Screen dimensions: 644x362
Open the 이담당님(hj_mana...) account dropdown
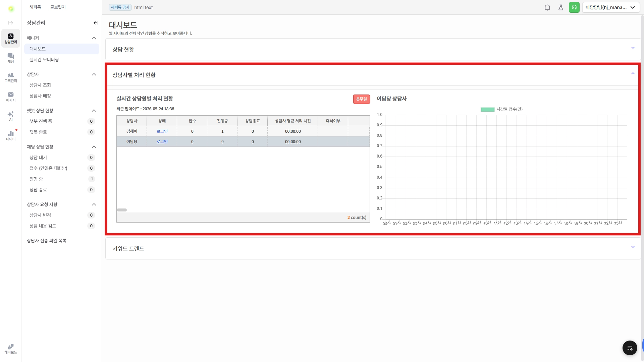tap(611, 7)
